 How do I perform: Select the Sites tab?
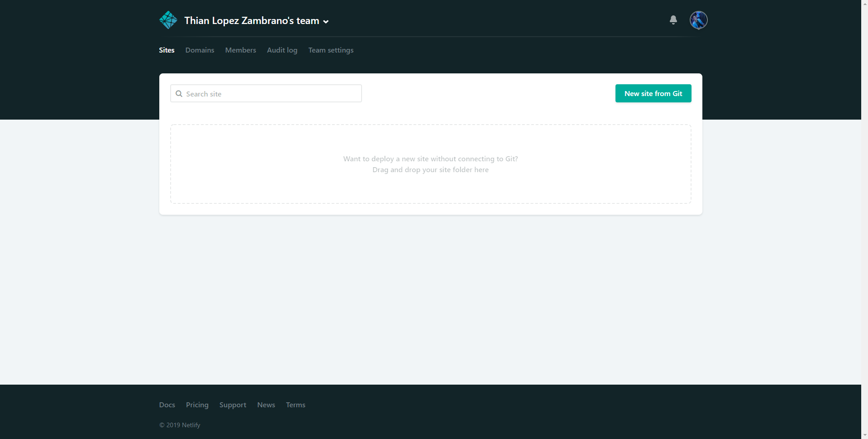click(167, 50)
